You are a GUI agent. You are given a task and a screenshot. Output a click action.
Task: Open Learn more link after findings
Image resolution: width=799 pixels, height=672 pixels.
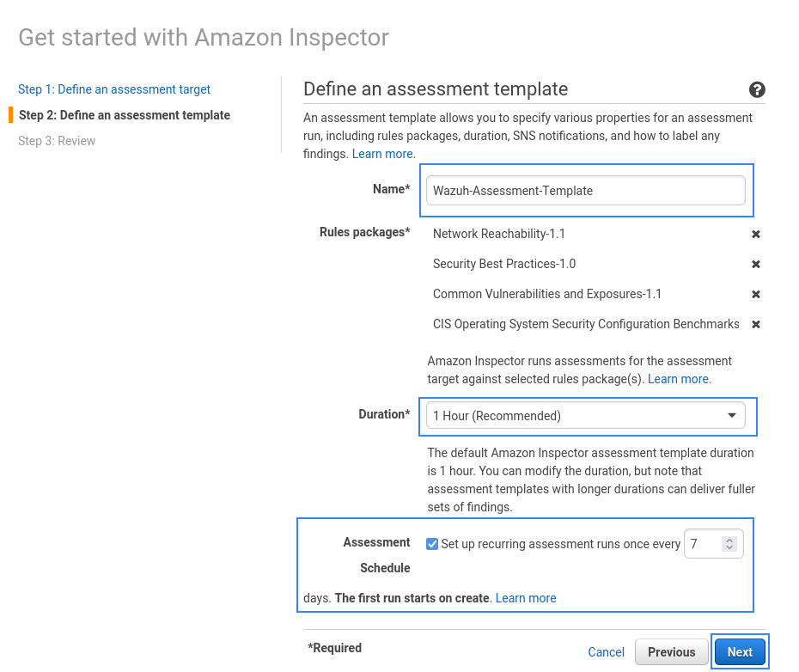(382, 154)
